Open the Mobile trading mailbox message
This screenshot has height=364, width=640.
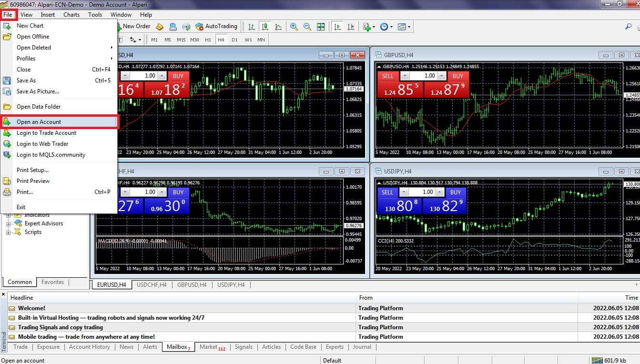pyautogui.click(x=86, y=337)
